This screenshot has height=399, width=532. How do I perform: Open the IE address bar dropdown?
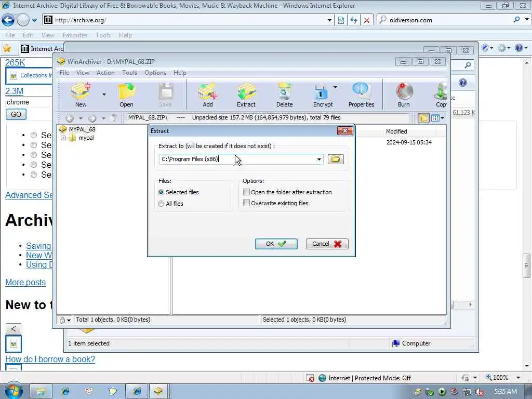pos(329,20)
